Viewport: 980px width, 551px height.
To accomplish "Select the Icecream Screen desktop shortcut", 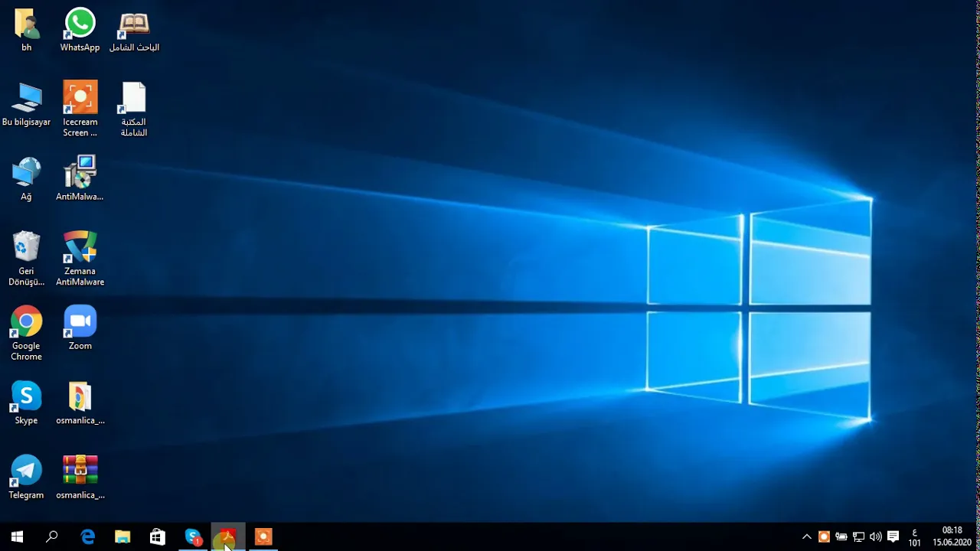I will 80,109.
